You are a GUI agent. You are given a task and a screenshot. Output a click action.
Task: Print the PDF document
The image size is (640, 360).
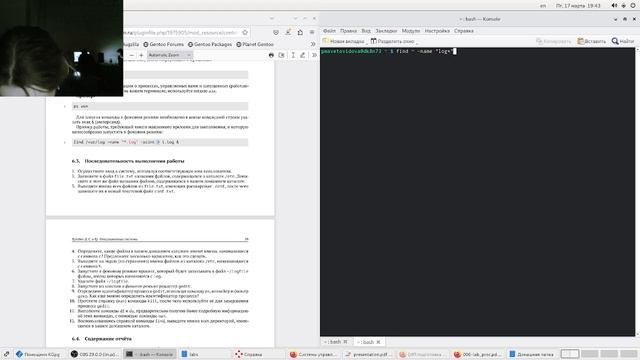point(271,55)
